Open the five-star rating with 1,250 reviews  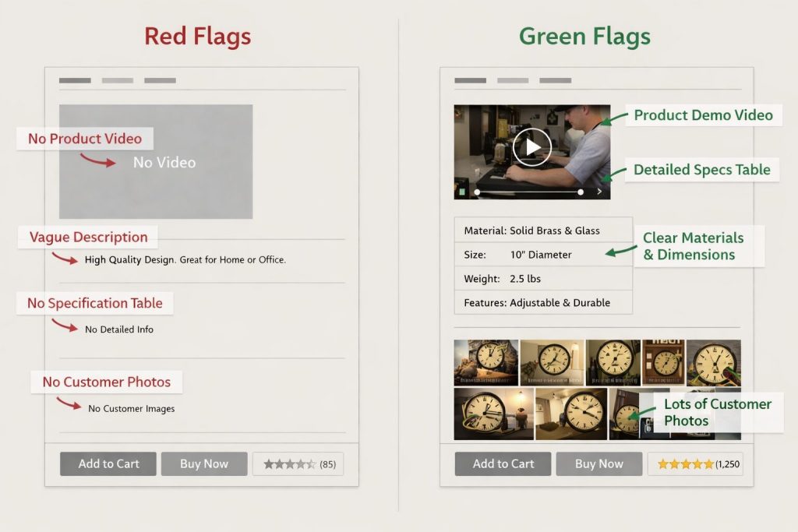tap(695, 464)
